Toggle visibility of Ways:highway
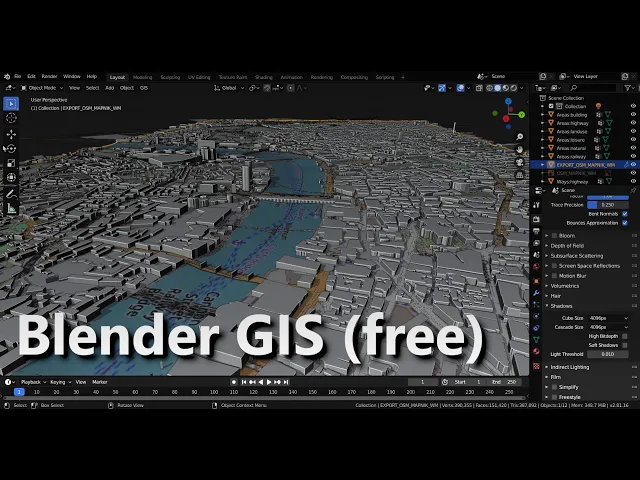640x480 pixels. pos(633,181)
